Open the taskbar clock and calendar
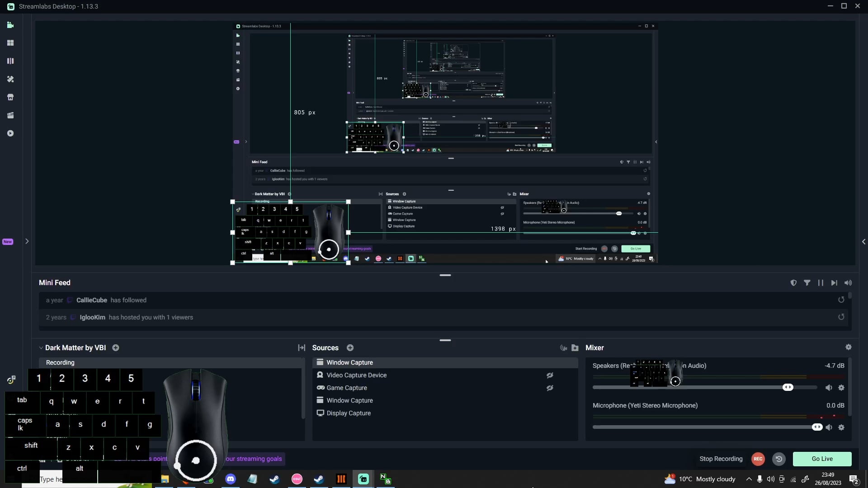The width and height of the screenshot is (868, 488). coord(828,479)
